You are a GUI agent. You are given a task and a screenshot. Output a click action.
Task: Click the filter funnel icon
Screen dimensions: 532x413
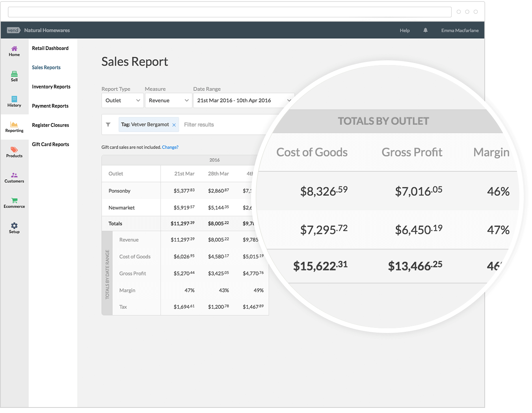coord(109,124)
